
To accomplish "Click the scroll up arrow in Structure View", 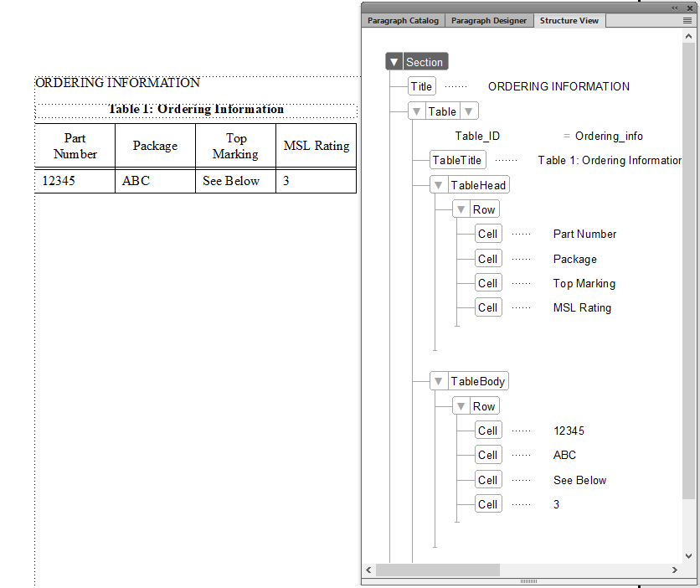I will coord(688,37).
